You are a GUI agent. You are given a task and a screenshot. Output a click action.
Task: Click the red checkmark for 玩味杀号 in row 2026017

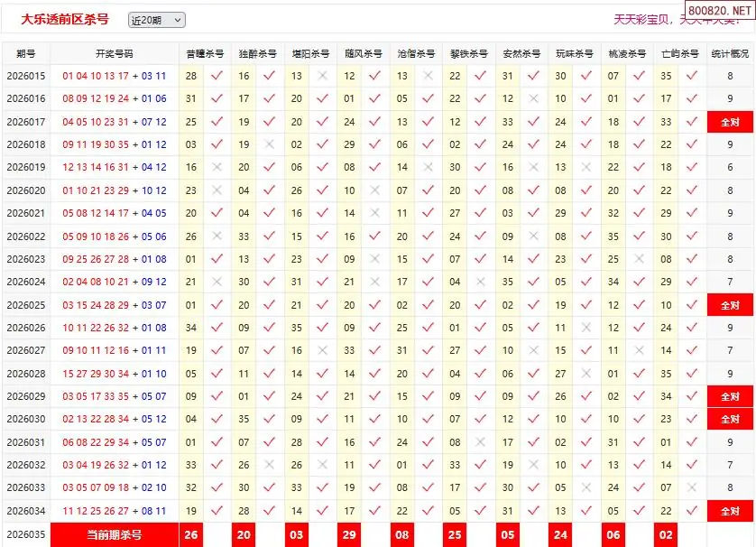tap(585, 122)
